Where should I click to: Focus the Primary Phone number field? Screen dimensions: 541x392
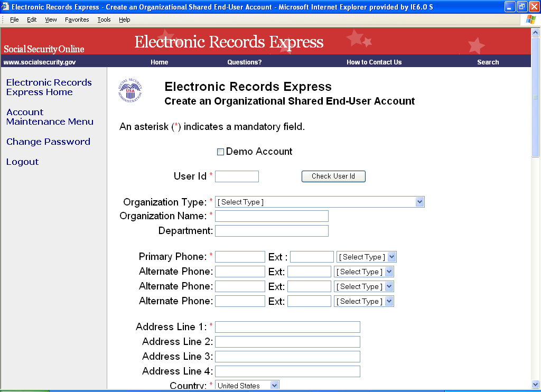tap(240, 257)
